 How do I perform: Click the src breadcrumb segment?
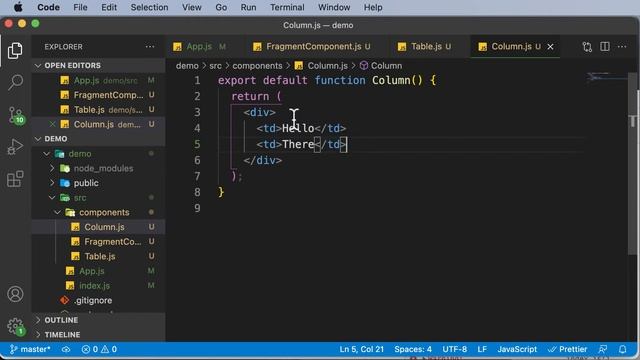215,66
